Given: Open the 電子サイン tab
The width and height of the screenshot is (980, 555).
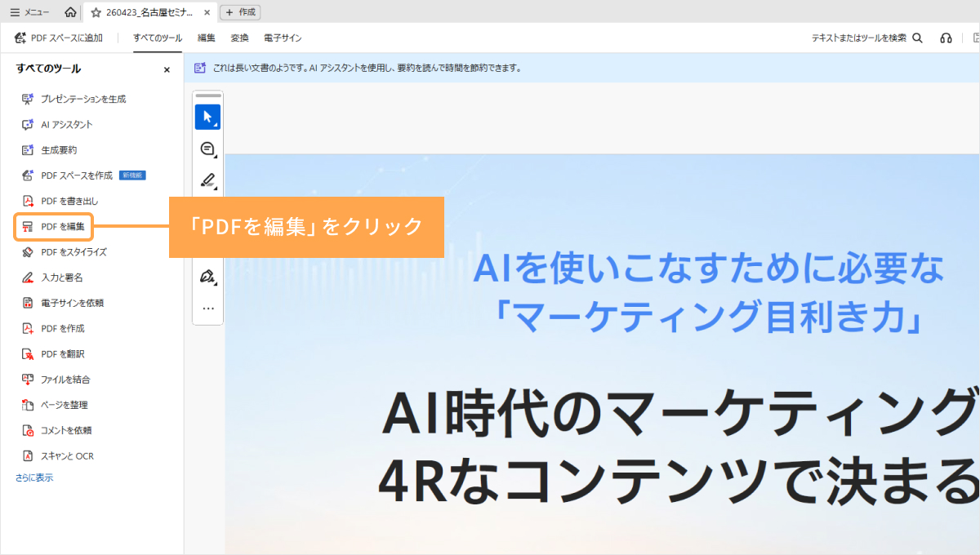Looking at the screenshot, I should point(283,38).
